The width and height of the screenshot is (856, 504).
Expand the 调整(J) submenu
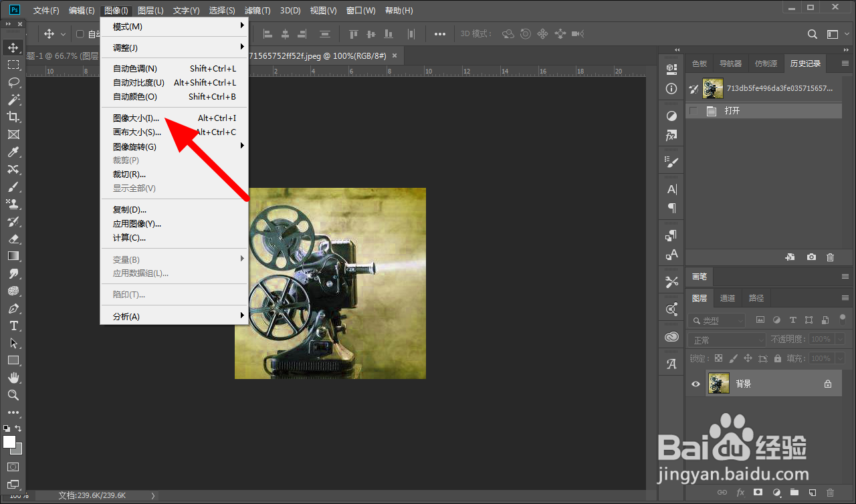[174, 47]
